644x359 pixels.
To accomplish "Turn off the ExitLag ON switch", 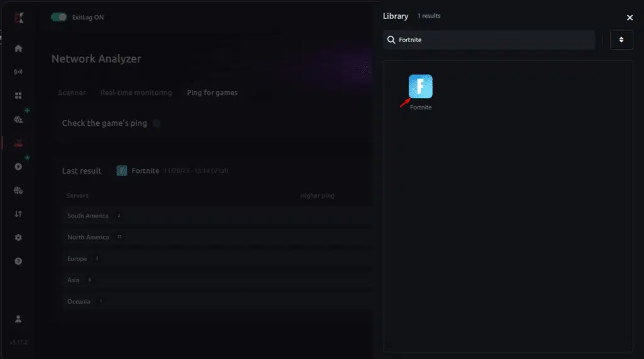I will (x=58, y=17).
